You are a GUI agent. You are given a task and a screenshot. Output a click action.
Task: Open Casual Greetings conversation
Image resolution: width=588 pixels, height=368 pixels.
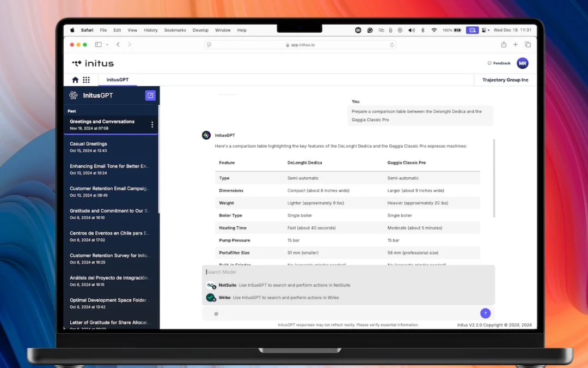coord(111,147)
